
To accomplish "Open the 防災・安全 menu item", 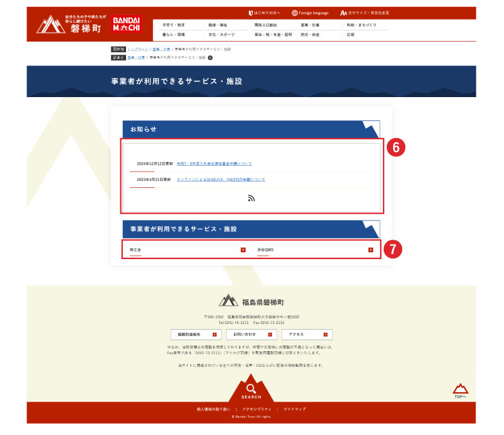I will [309, 35].
